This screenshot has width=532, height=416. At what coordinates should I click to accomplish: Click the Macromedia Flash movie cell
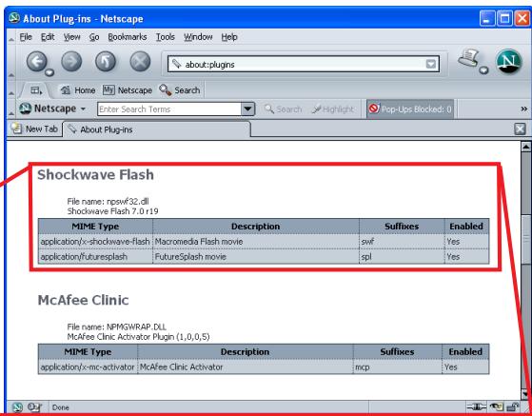[x=256, y=242]
